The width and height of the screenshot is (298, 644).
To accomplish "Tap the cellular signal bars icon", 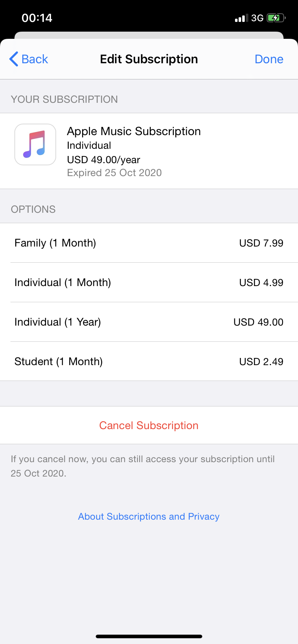I will 241,18.
